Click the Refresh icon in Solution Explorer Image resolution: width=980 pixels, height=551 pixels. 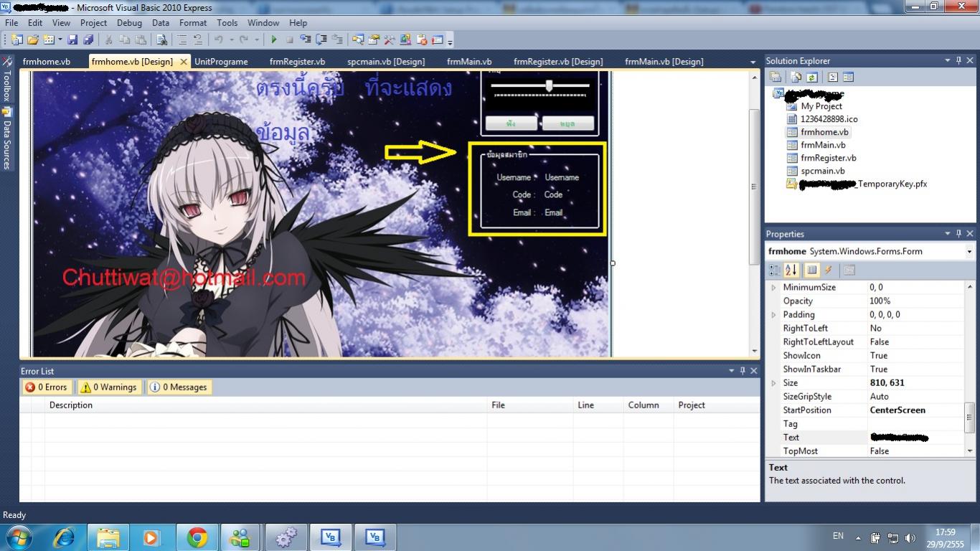tap(811, 77)
